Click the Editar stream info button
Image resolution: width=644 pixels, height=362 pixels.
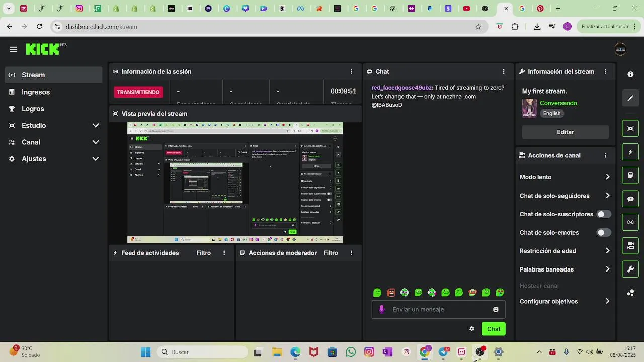pos(566,132)
